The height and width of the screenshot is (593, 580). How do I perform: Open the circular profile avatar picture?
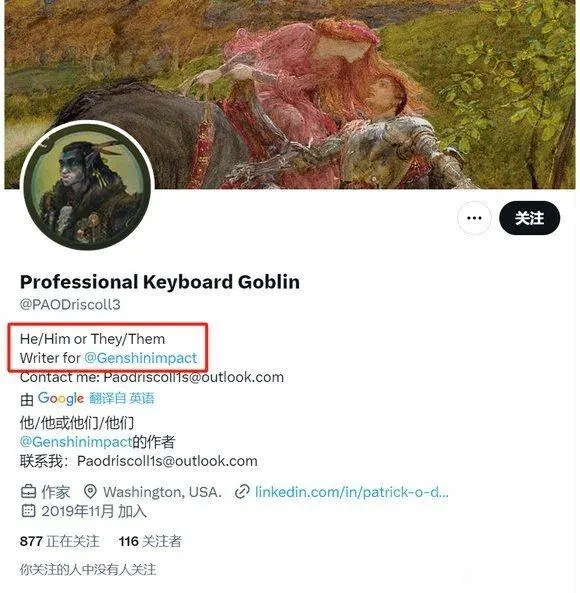[x=87, y=185]
